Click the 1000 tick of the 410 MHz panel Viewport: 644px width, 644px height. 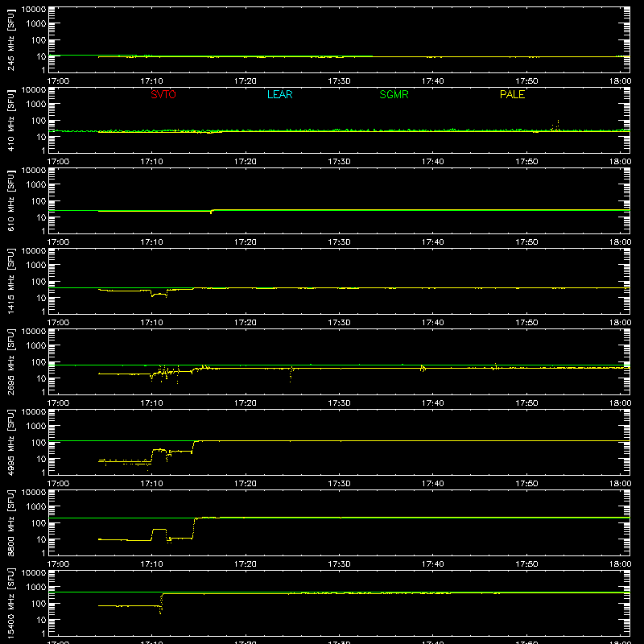click(x=36, y=104)
